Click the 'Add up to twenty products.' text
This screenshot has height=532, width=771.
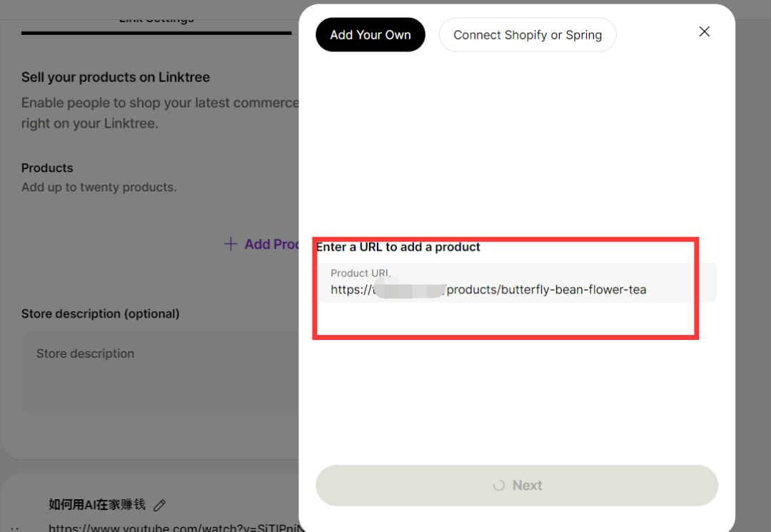click(99, 187)
